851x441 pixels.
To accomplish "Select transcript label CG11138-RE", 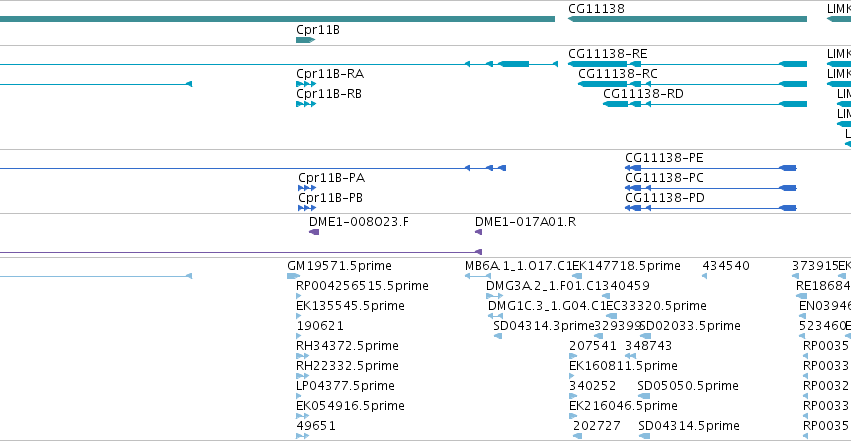I will (607, 54).
